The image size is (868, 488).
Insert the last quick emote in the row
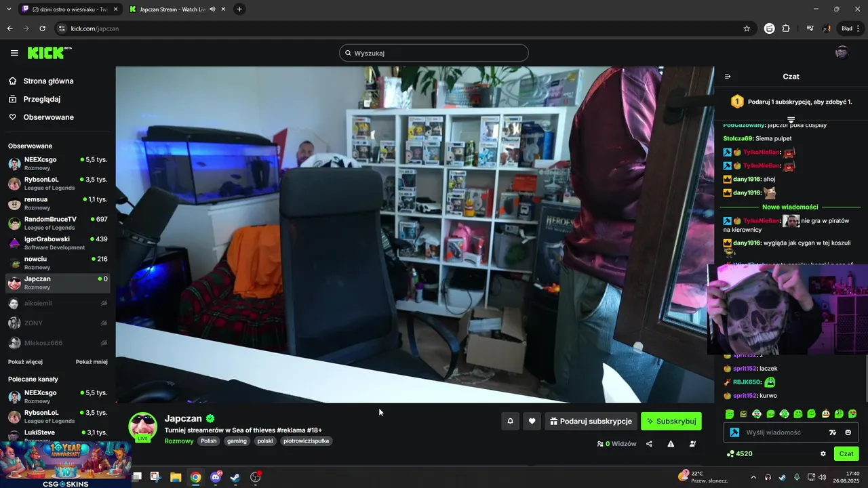coord(852,414)
